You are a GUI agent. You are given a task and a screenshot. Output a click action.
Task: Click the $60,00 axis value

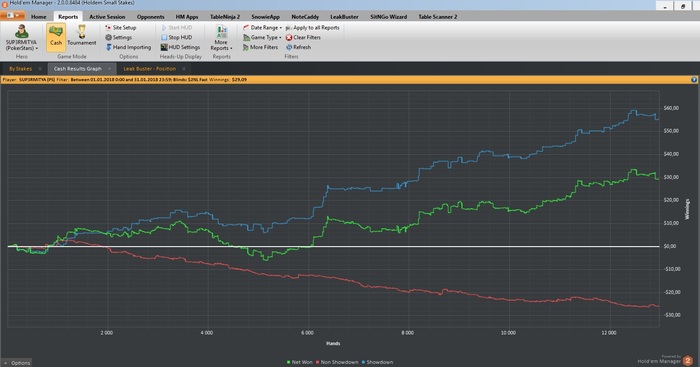coord(671,108)
